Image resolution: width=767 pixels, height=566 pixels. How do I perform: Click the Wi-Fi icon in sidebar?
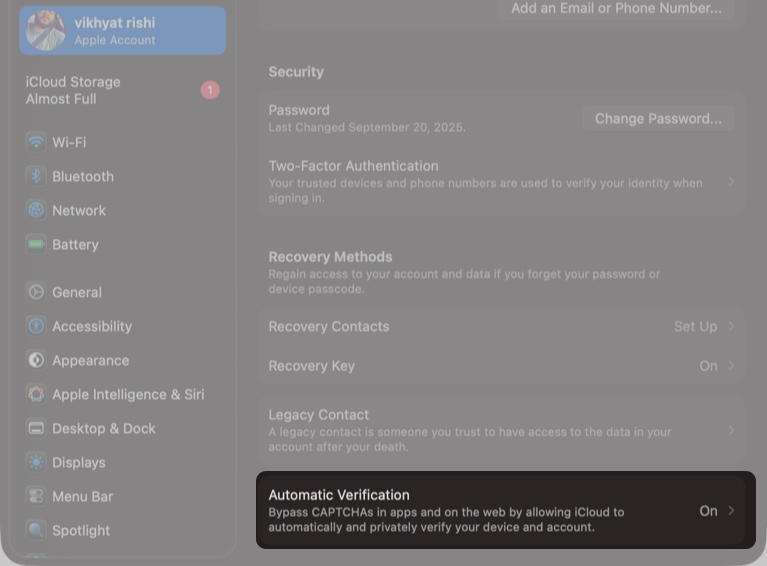(x=36, y=142)
